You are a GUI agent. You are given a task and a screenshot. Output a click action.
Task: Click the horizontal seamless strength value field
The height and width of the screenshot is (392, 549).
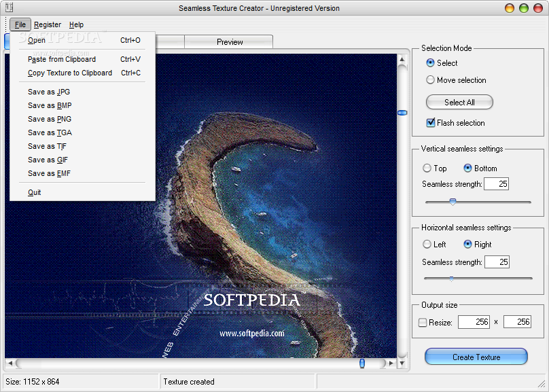(x=497, y=262)
